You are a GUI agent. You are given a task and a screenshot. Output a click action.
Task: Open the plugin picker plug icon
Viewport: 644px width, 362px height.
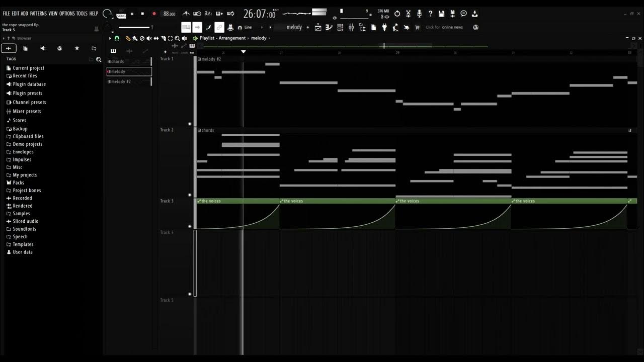[384, 27]
